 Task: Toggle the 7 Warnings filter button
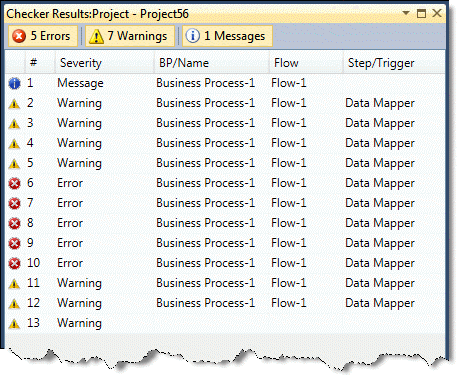tap(130, 36)
